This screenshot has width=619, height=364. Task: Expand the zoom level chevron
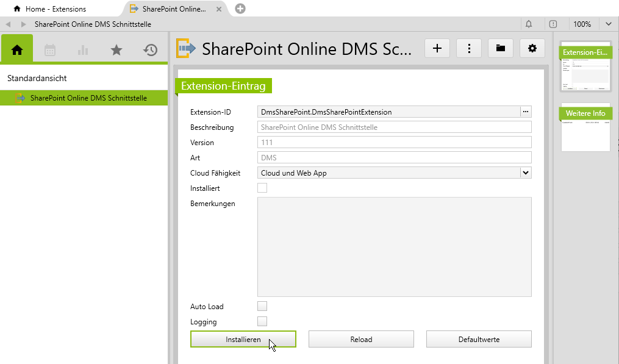tap(608, 24)
